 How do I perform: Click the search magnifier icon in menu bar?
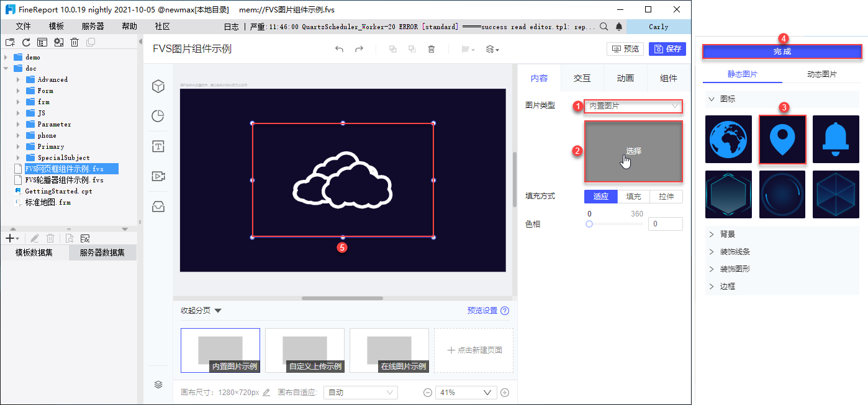604,27
